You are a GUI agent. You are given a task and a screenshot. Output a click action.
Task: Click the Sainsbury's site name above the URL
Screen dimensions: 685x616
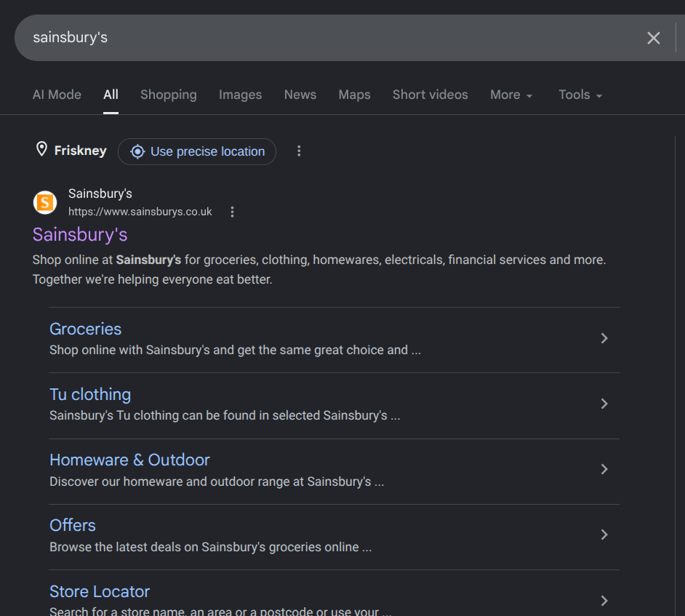point(100,193)
